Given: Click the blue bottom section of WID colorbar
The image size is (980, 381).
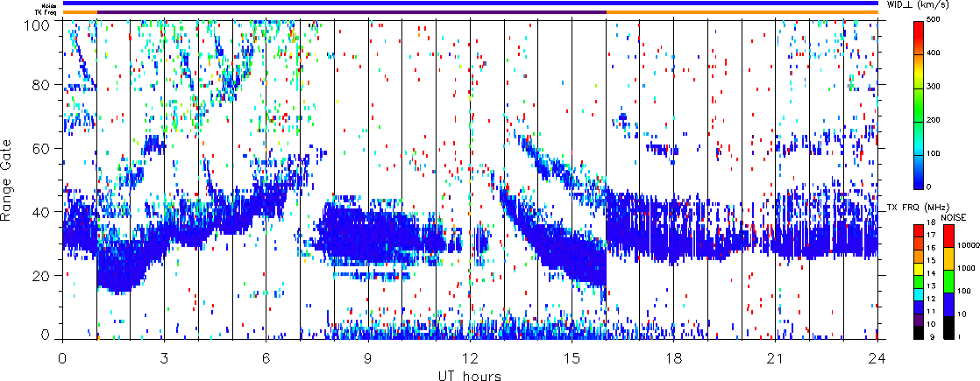Looking at the screenshot, I should (920, 172).
